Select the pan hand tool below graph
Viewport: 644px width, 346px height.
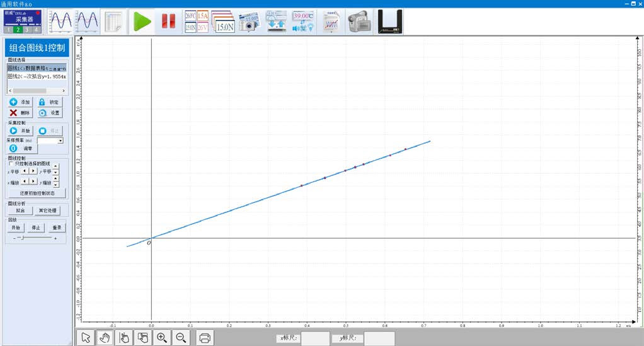click(x=105, y=338)
